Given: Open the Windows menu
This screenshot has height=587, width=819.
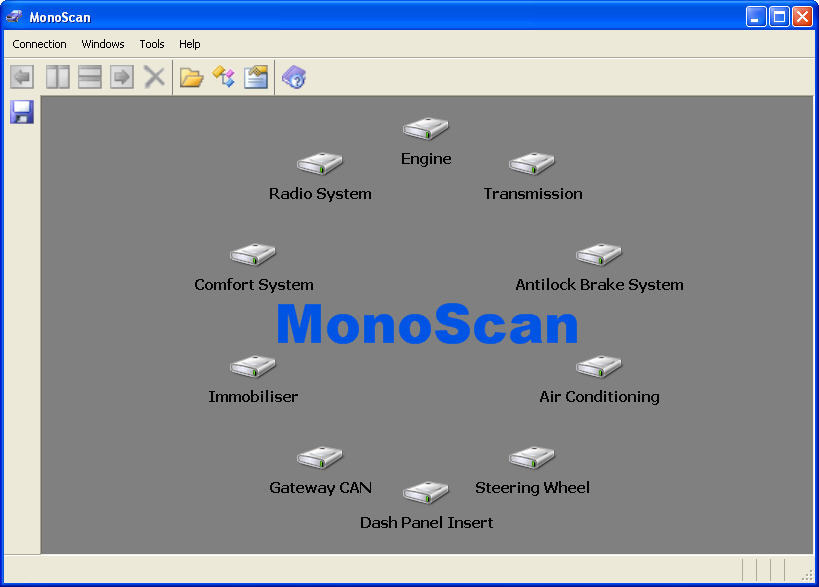Looking at the screenshot, I should click(103, 44).
